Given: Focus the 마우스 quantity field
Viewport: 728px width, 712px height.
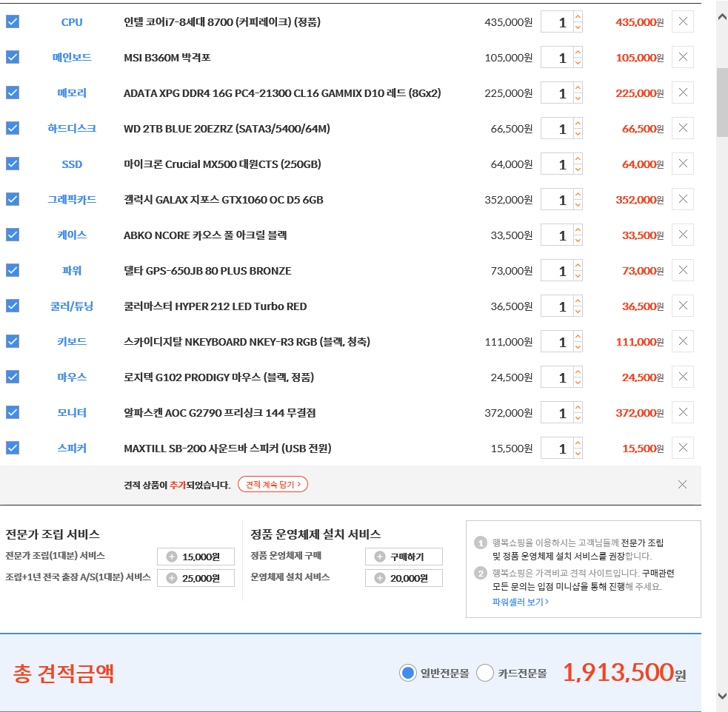Looking at the screenshot, I should [x=557, y=377].
